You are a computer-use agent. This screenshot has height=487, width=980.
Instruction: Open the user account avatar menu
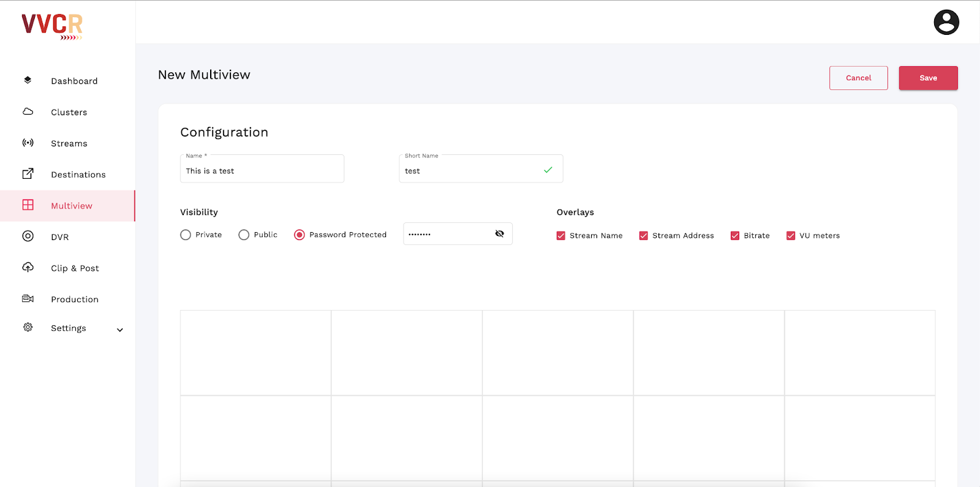click(946, 22)
